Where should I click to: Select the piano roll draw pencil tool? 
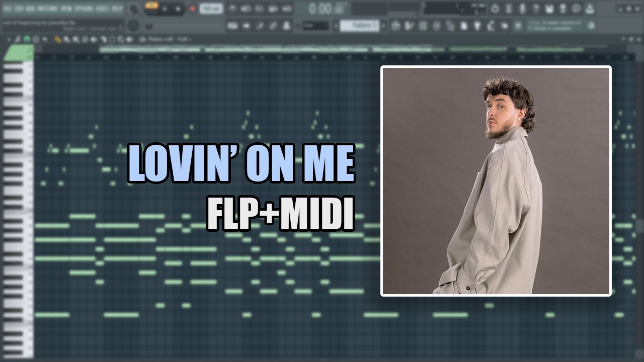click(x=58, y=39)
